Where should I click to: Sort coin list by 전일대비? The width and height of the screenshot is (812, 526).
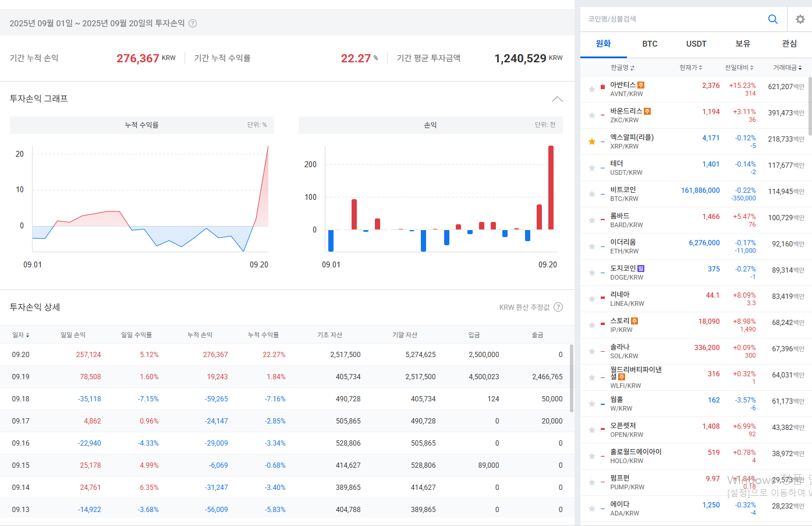tap(739, 68)
